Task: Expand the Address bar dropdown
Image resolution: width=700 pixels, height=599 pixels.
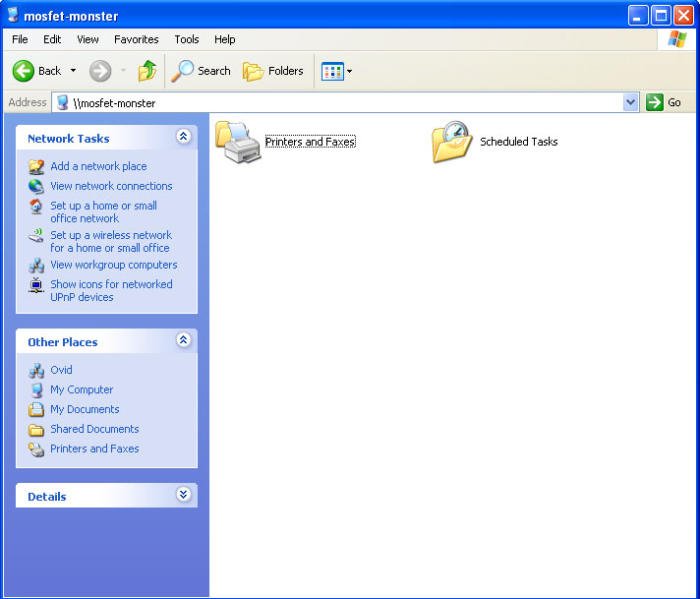Action: click(630, 102)
